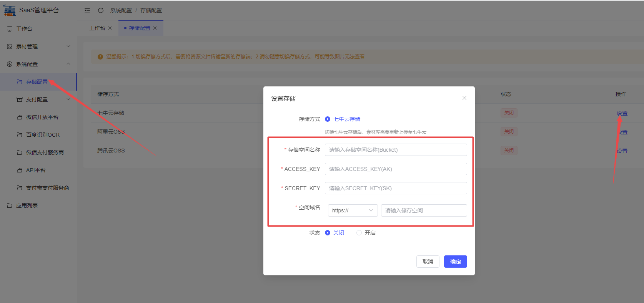This screenshot has height=303, width=644.
Task: Close the 存储配置 tab with X
Action: click(x=155, y=28)
